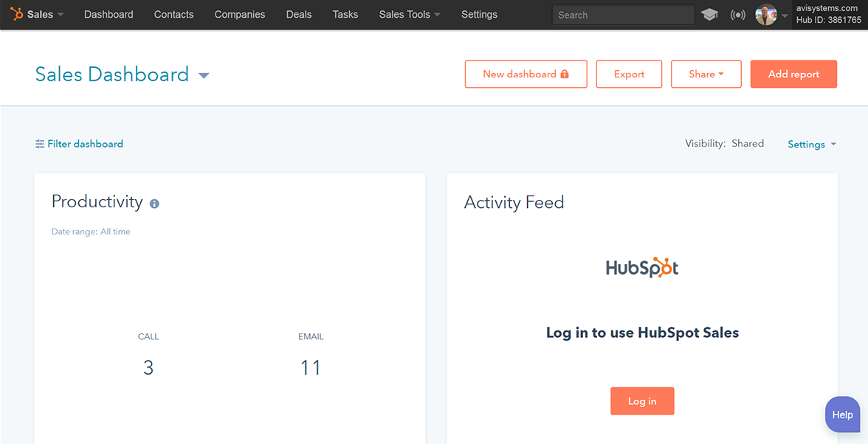
Task: Click the Productivity info icon
Action: click(154, 204)
